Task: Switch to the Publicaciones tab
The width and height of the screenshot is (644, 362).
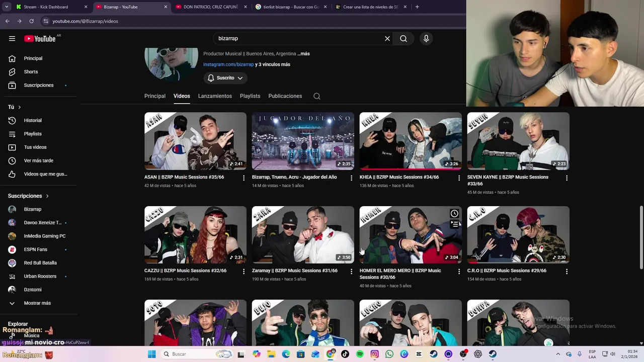Action: pos(285,96)
